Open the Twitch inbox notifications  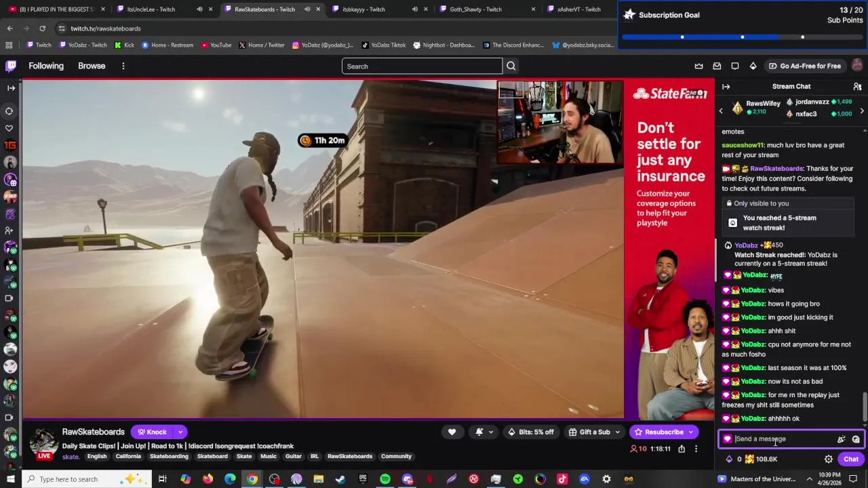[x=717, y=66]
